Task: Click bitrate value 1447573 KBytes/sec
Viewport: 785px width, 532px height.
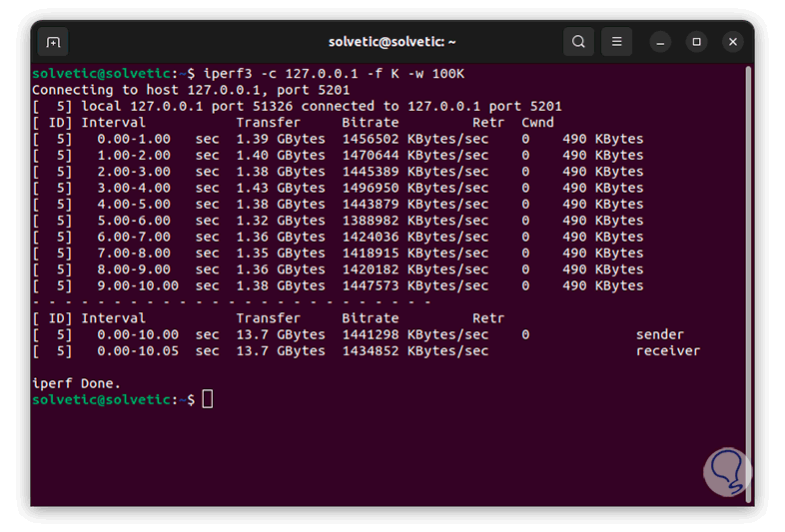Action: pos(415,285)
